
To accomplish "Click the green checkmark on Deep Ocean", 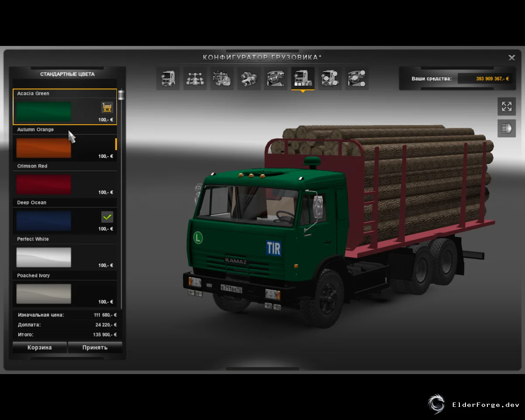I will pyautogui.click(x=107, y=217).
